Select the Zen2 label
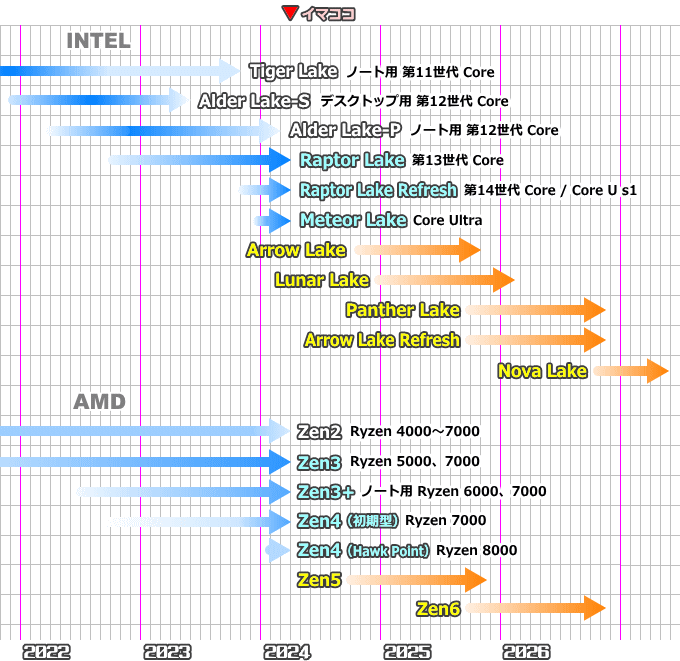This screenshot has width=680, height=661. pos(319,432)
